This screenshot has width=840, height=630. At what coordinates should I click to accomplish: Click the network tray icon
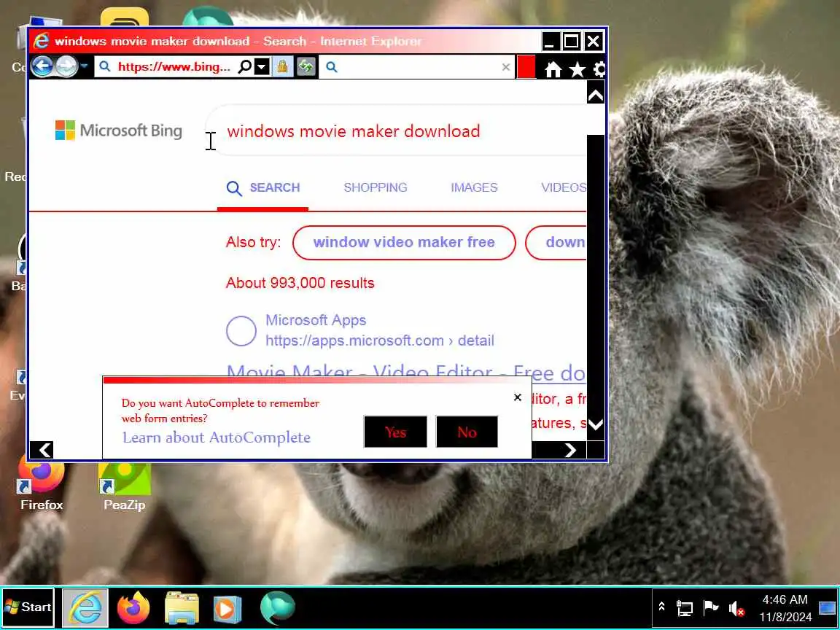[685, 608]
